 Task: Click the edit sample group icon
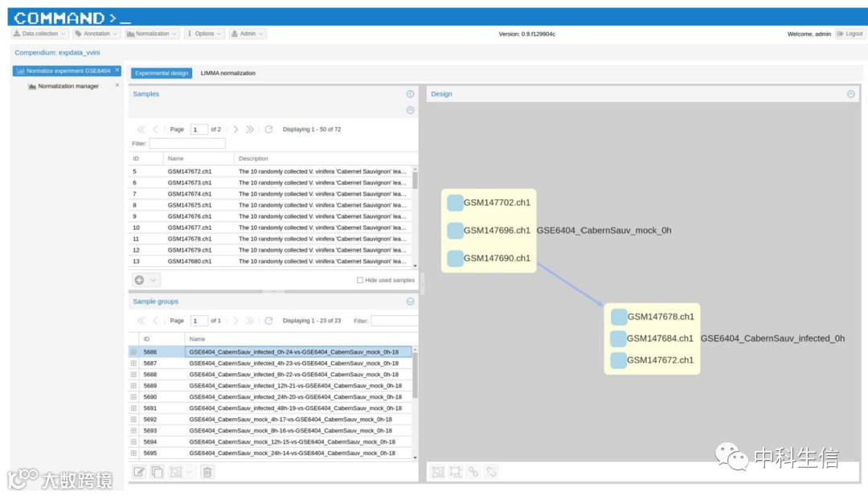click(139, 472)
